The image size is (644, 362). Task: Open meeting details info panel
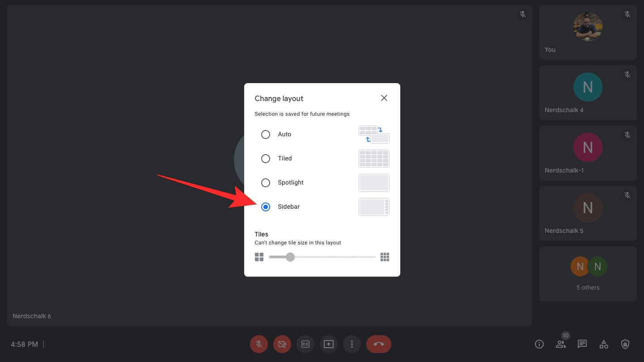click(x=539, y=344)
